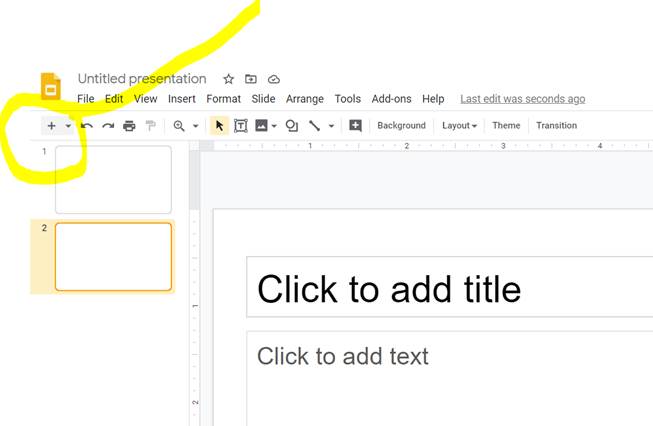Image resolution: width=653 pixels, height=426 pixels.
Task: Open the 'Last edit was seconds ago' link
Action: pos(522,99)
